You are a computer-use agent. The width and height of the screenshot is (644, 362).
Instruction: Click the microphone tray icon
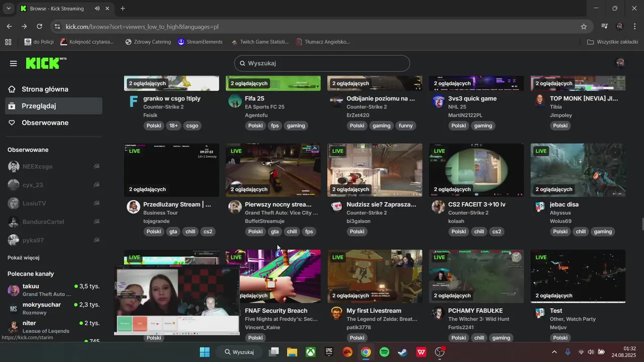(x=568, y=352)
